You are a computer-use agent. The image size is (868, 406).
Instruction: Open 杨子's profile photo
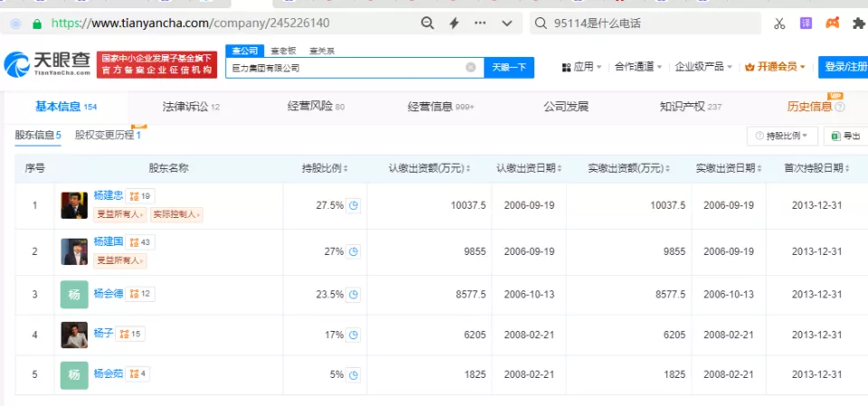coord(74,335)
